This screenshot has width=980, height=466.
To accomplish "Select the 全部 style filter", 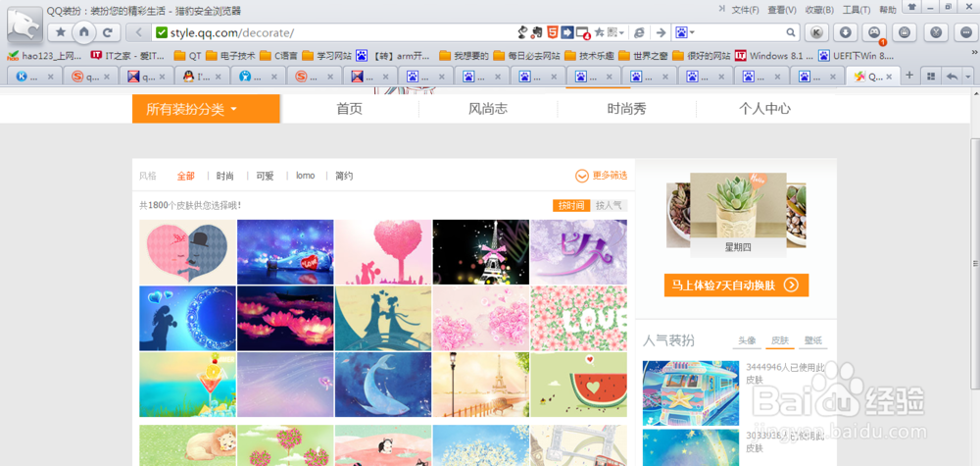I will [185, 176].
